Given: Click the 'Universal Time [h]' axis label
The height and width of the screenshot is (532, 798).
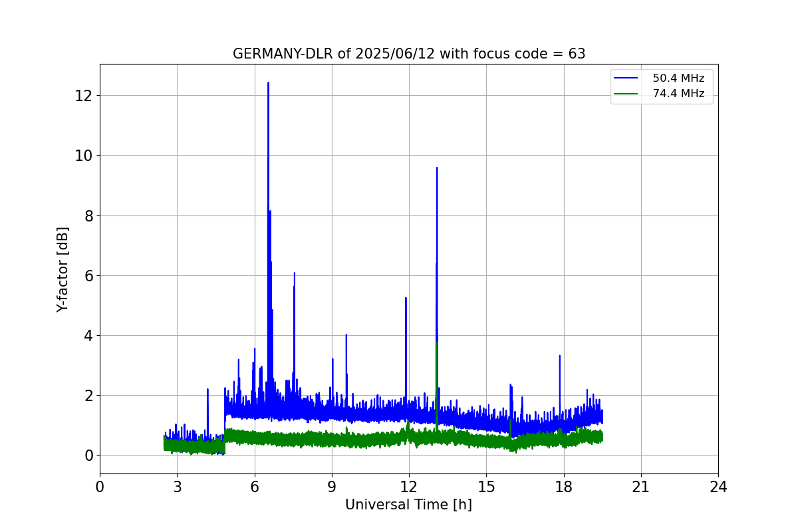Looking at the screenshot, I should (408, 505).
